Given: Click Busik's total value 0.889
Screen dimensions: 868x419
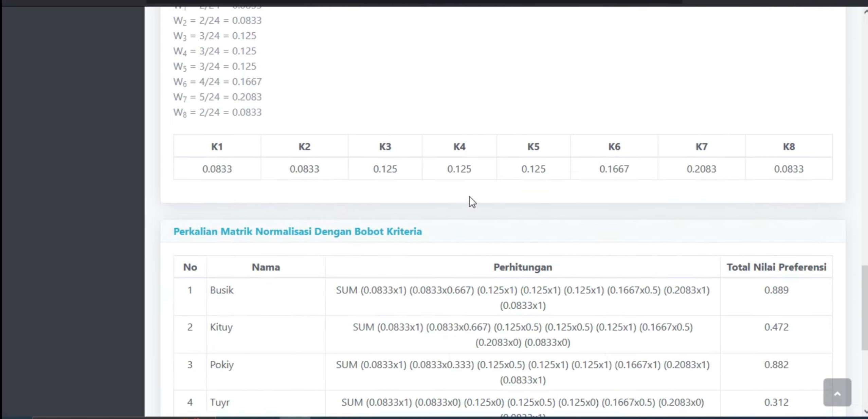Looking at the screenshot, I should click(776, 290).
